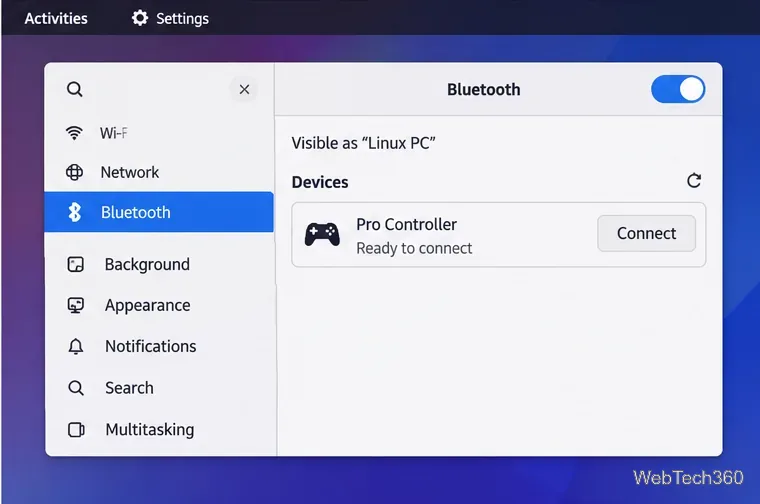
Task: Click the Bluetooth symbol icon in the sidebar
Action: click(75, 212)
